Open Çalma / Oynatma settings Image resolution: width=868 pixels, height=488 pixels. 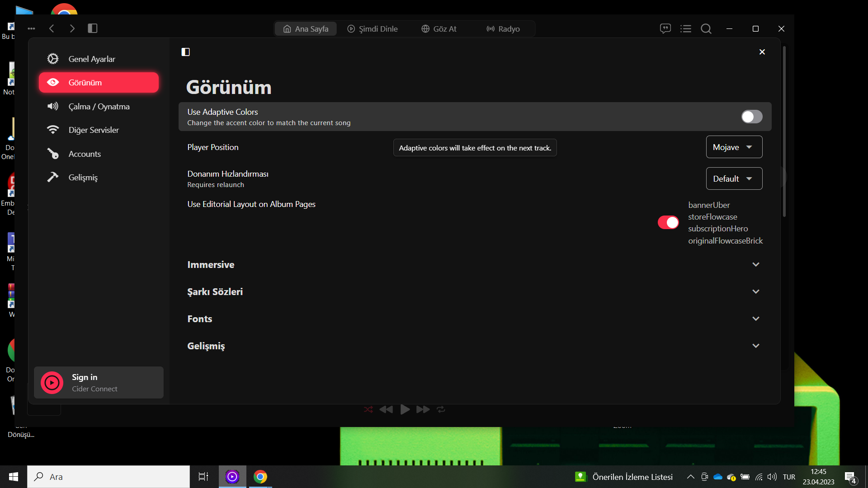pos(99,107)
